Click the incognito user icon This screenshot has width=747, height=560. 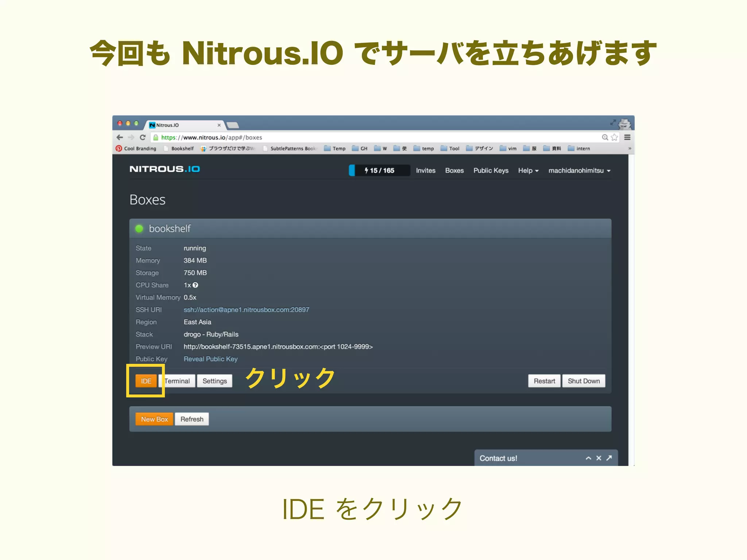tap(625, 124)
